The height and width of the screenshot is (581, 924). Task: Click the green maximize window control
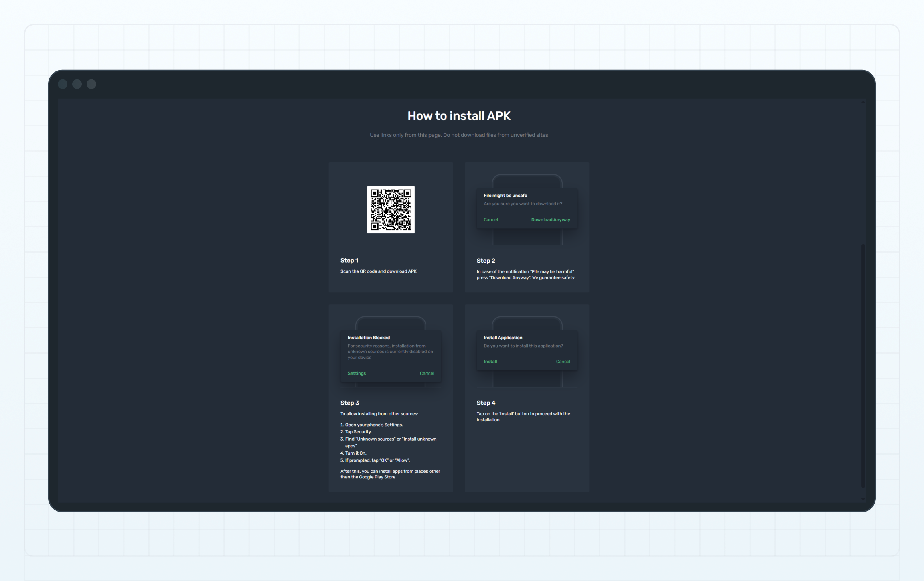coord(91,84)
